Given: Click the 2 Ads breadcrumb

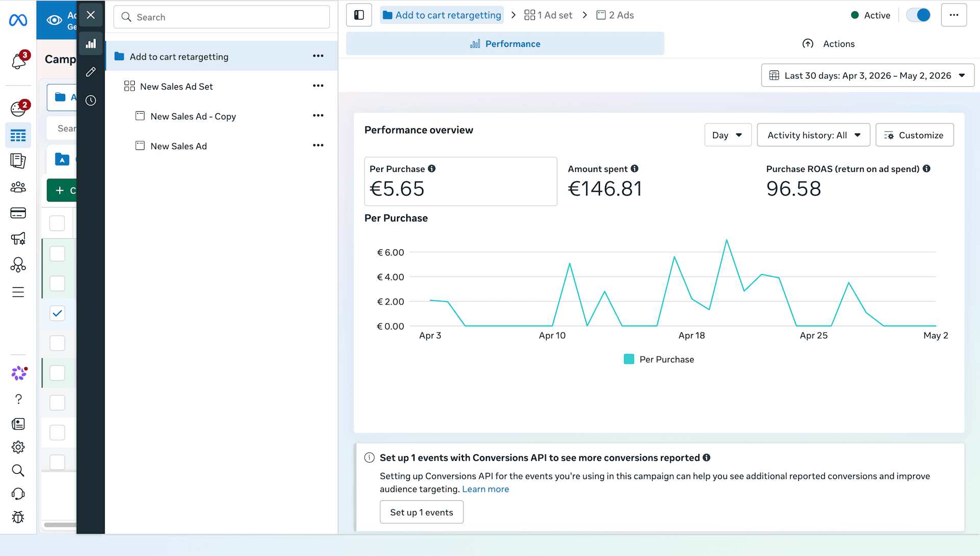Looking at the screenshot, I should (x=615, y=15).
